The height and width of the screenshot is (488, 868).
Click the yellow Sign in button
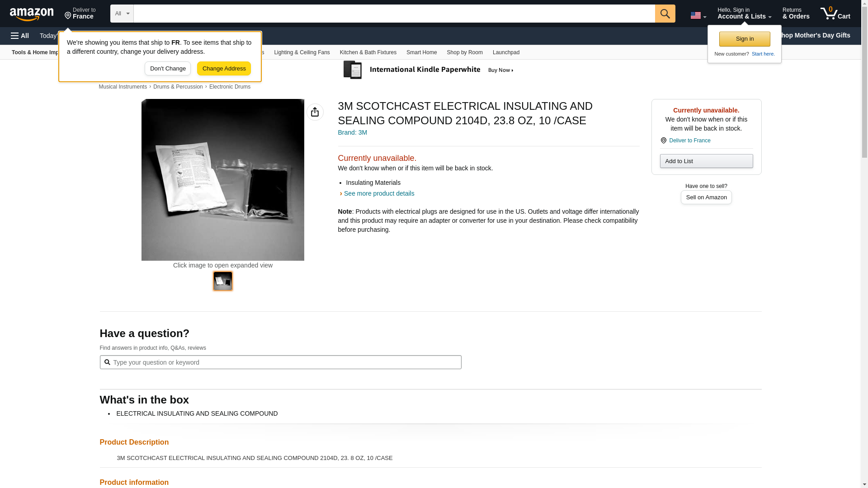point(744,39)
